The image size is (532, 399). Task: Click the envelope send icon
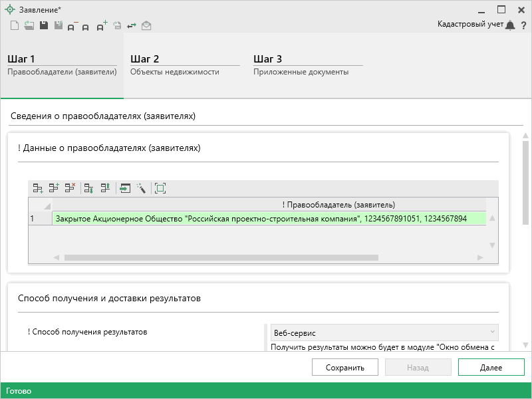[x=146, y=26]
